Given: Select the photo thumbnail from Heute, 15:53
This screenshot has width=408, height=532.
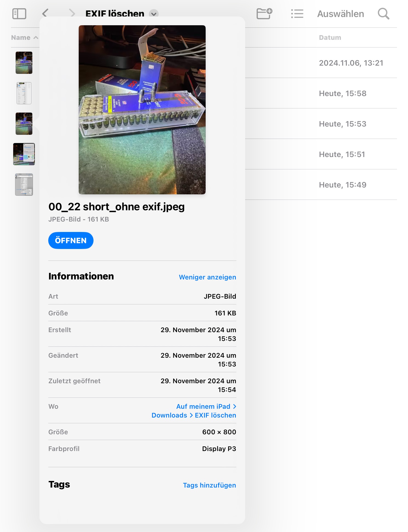Looking at the screenshot, I should (x=24, y=124).
